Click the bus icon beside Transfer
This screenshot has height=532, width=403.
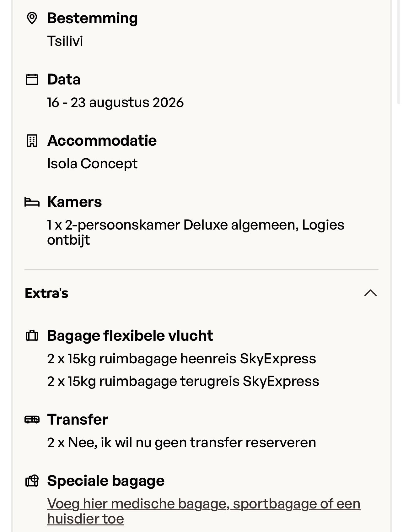coord(32,420)
